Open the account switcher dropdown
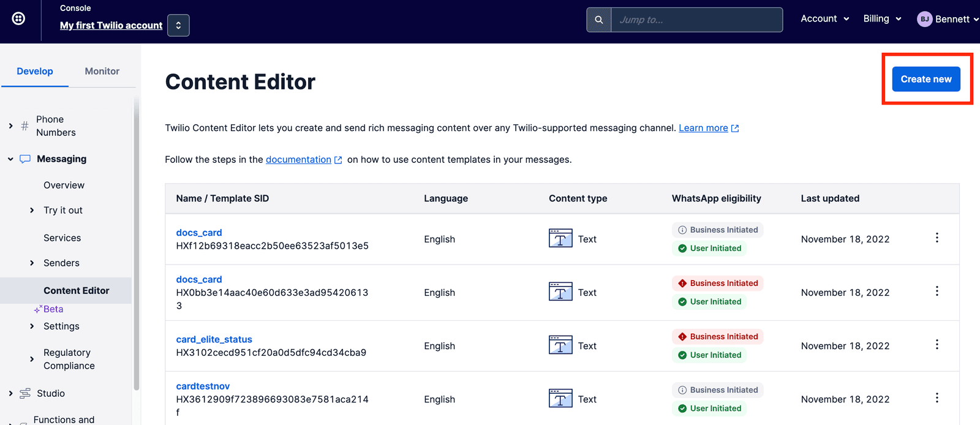 (x=178, y=26)
